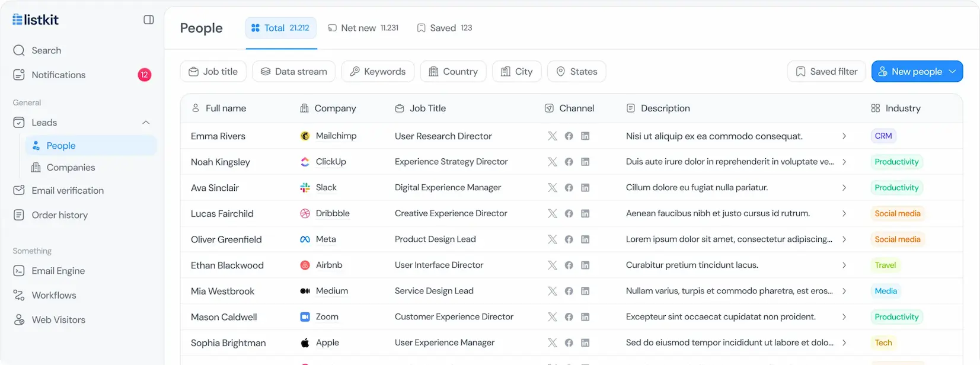Viewport: 980px width, 365px height.
Task: Open the Data stream filter
Action: click(293, 72)
